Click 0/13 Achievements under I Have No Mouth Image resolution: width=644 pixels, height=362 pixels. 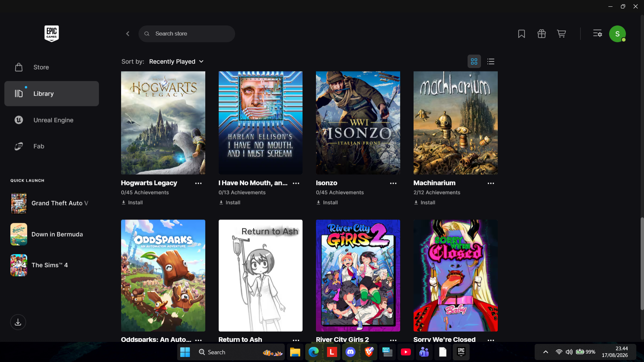[x=242, y=193]
